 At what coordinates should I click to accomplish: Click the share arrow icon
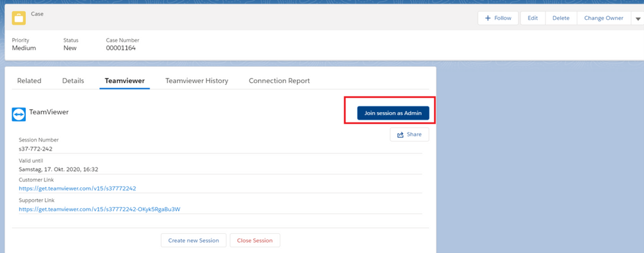click(x=400, y=135)
